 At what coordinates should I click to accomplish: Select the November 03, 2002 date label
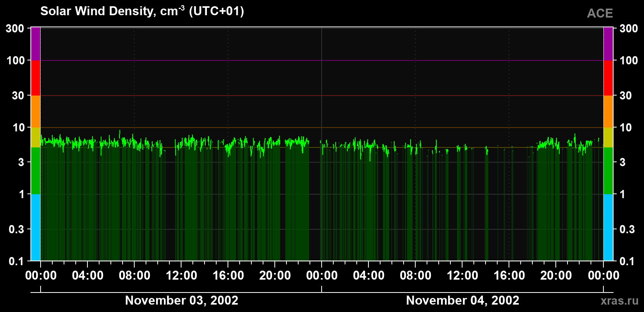click(x=181, y=300)
